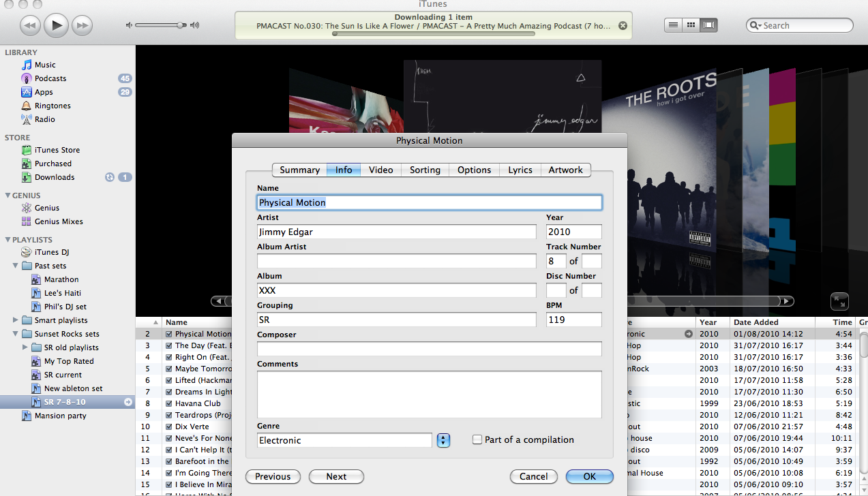Uncheck the Havana Club track checkbox
The height and width of the screenshot is (496, 868).
pos(169,403)
